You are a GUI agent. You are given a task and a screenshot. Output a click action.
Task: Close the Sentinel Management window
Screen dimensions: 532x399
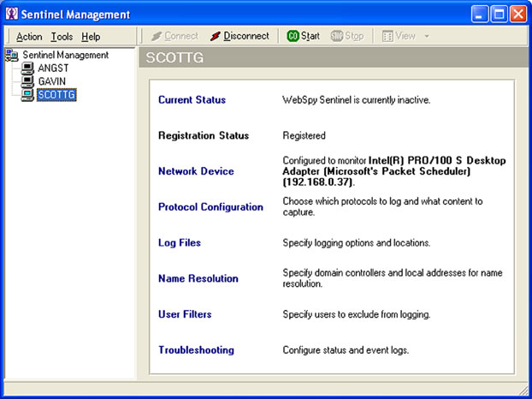coord(518,15)
